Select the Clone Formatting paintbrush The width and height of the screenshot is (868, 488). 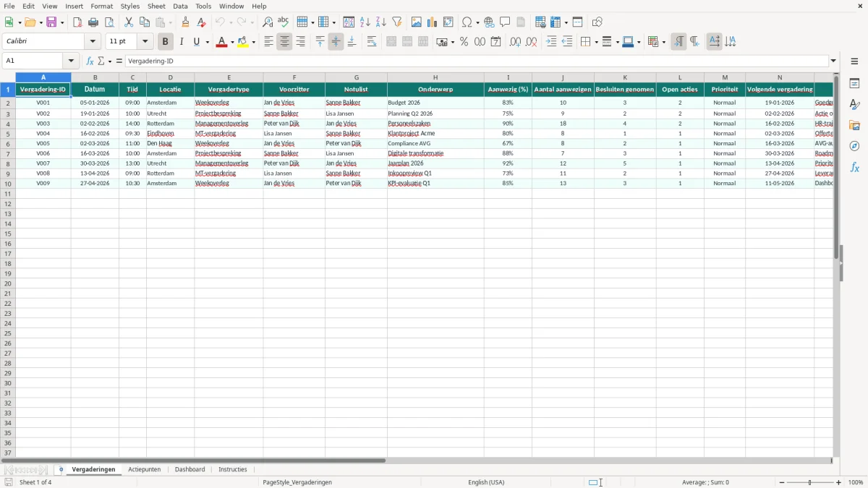(x=186, y=22)
